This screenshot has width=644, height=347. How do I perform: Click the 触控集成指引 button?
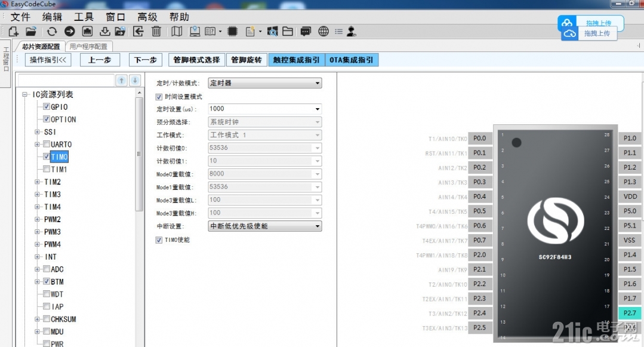point(296,60)
